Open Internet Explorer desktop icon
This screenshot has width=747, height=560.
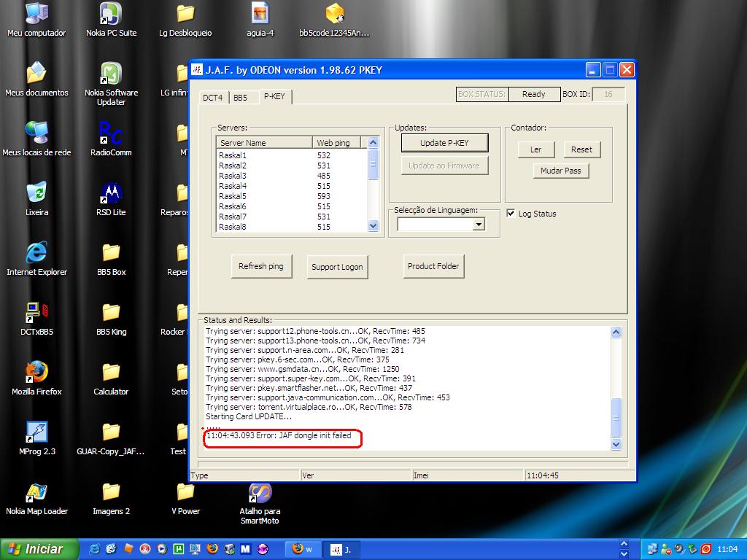coord(36,259)
